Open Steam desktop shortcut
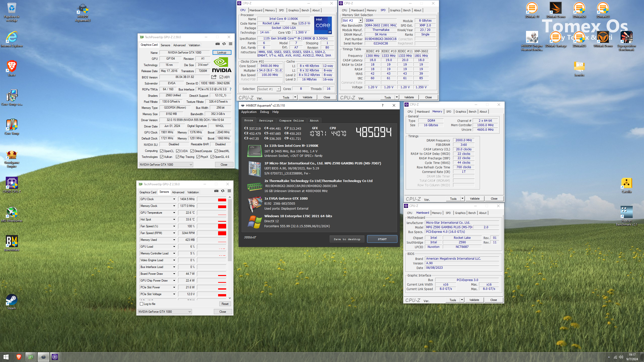Image resolution: width=644 pixels, height=362 pixels. [12, 302]
